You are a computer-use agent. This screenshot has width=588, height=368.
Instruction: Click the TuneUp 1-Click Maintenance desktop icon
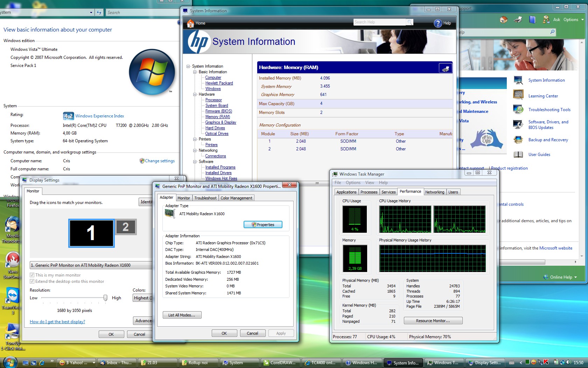point(12,332)
